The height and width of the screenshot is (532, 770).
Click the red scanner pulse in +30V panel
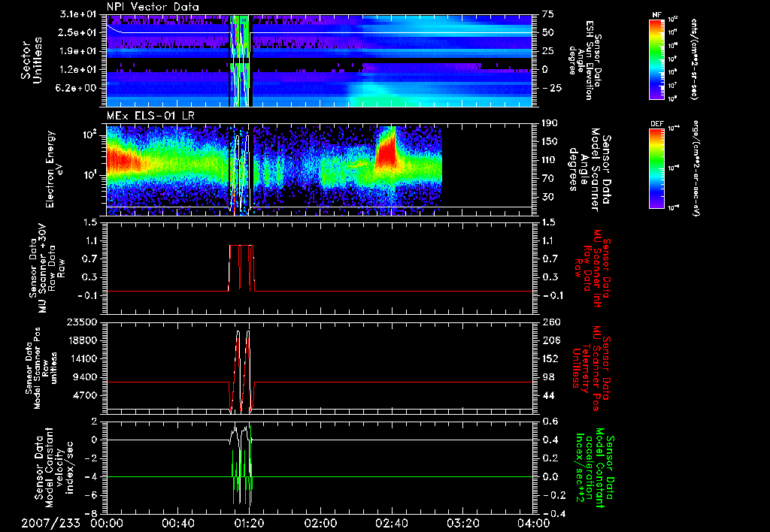241,268
